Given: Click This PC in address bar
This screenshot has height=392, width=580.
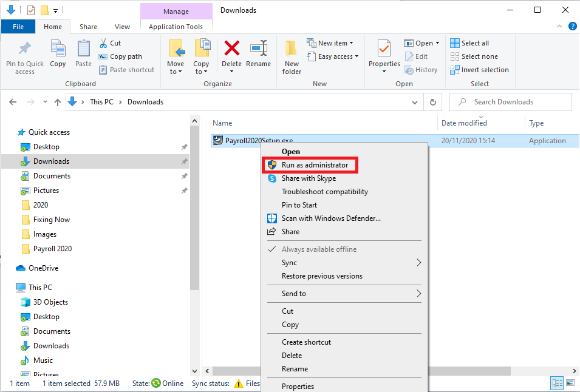Looking at the screenshot, I should [x=101, y=102].
